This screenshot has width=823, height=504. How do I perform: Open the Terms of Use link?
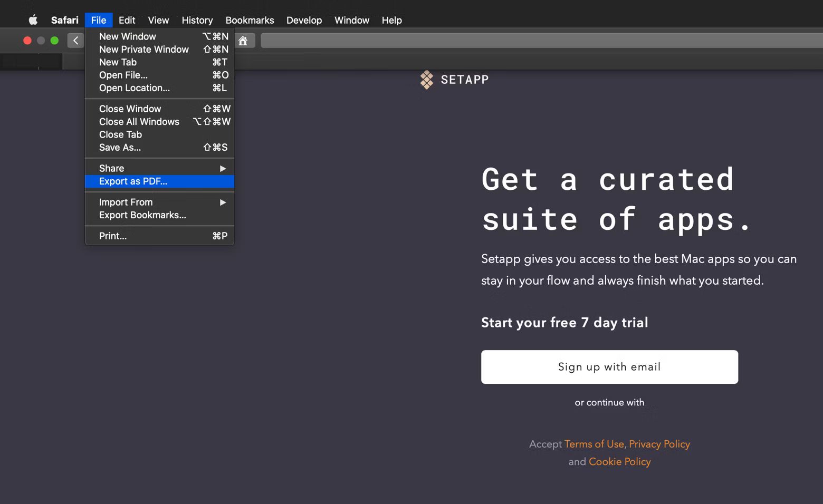594,444
